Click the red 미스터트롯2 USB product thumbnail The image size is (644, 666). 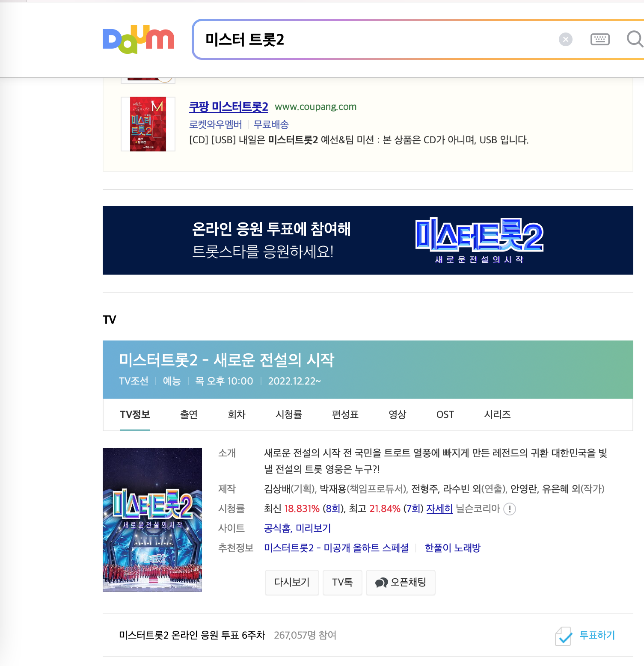pos(148,124)
